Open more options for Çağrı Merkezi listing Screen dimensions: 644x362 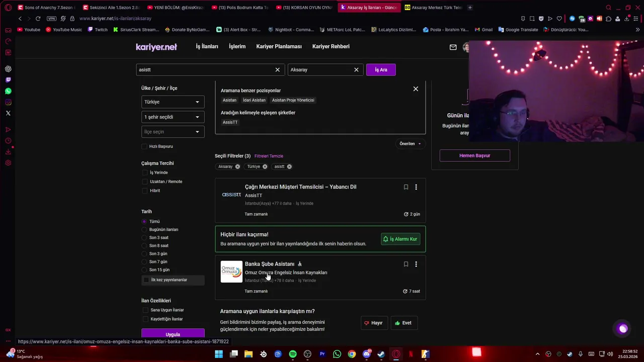(416, 187)
